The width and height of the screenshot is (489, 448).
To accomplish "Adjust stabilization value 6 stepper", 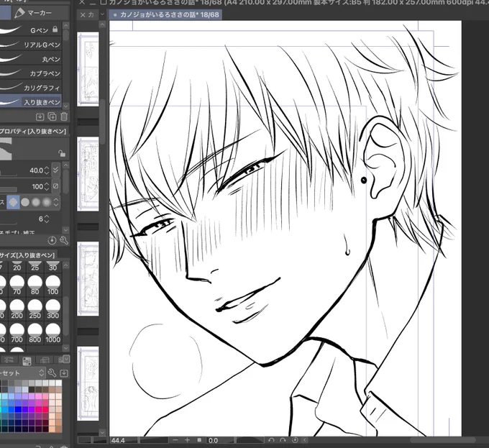I will tap(47, 219).
